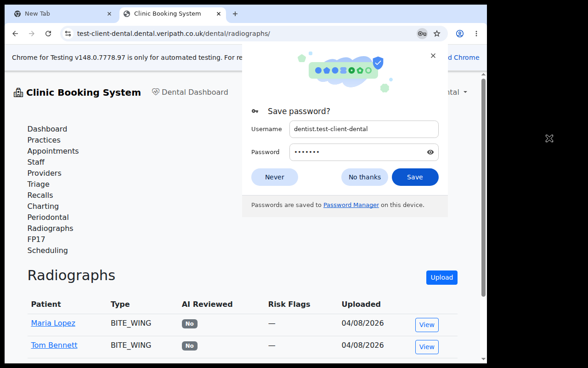Open a new tab with the plus icon
The width and height of the screenshot is (588, 368).
(235, 14)
